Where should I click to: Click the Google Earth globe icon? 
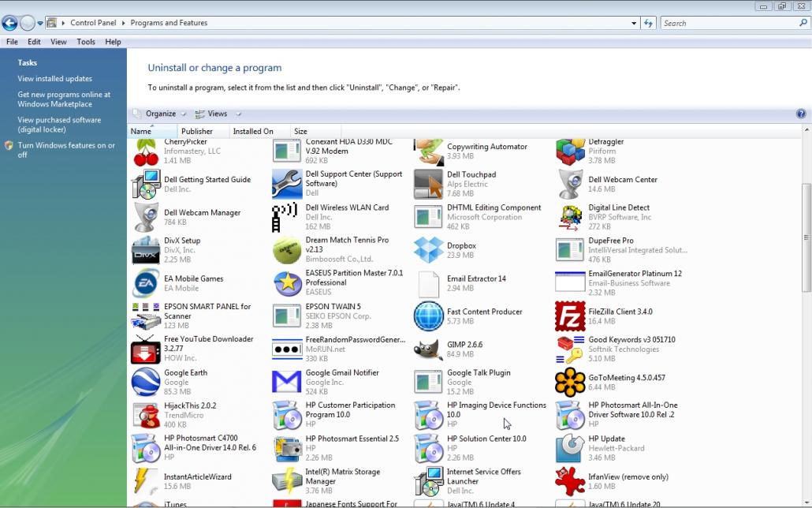[146, 382]
